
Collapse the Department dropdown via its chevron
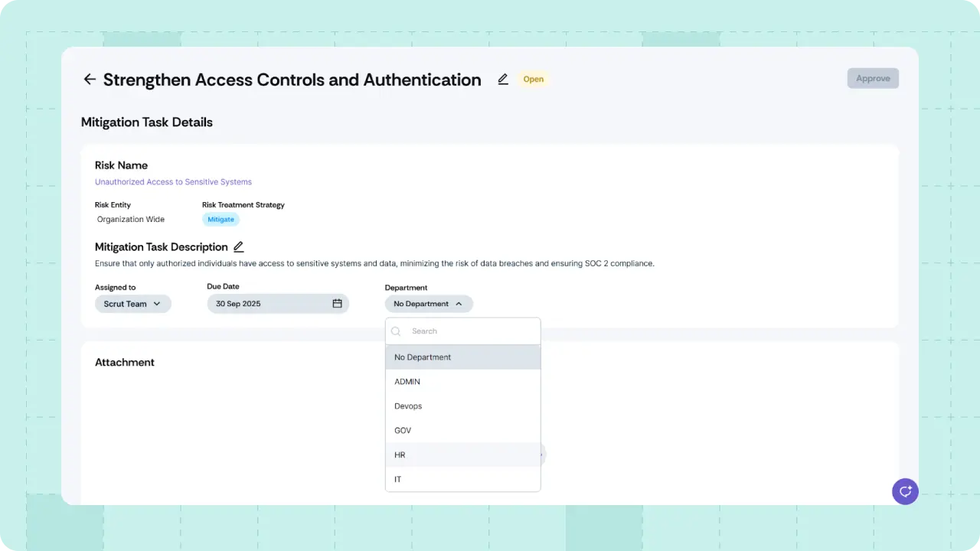tap(459, 303)
